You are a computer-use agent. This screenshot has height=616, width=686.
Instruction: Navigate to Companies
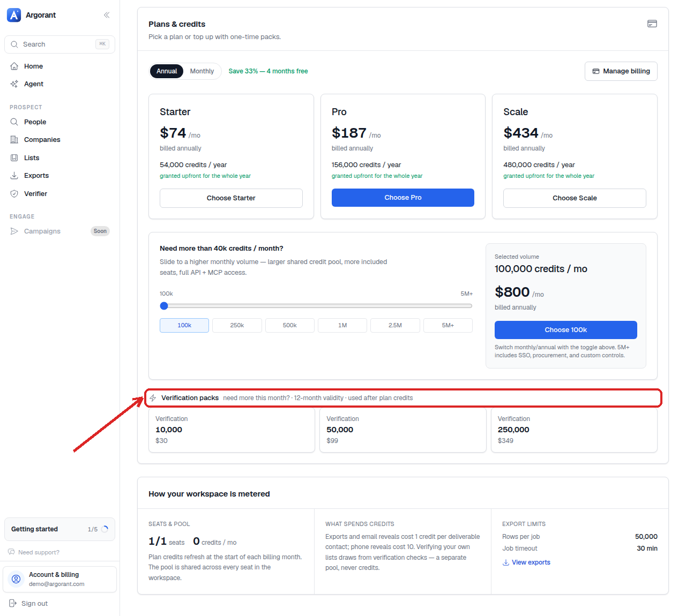tap(59, 140)
